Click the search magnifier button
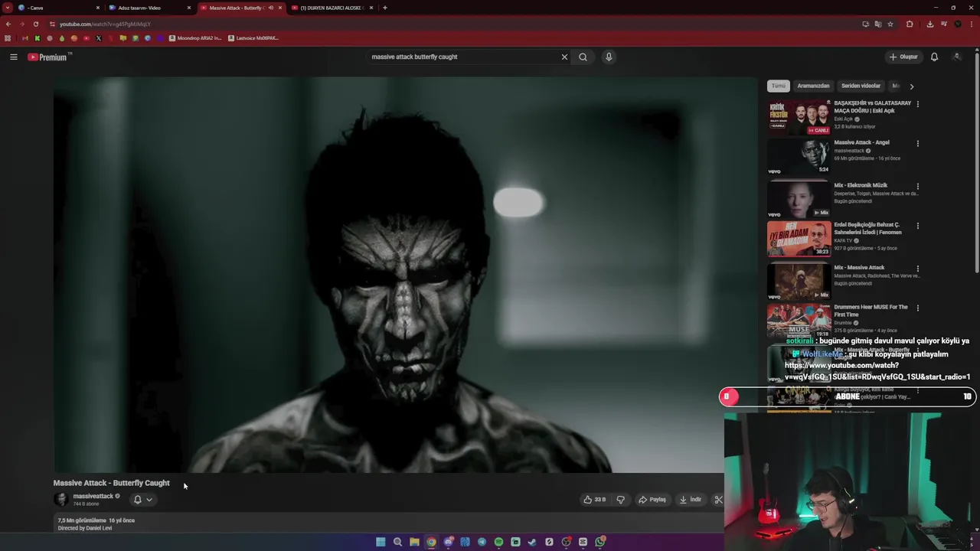980x551 pixels. [583, 57]
